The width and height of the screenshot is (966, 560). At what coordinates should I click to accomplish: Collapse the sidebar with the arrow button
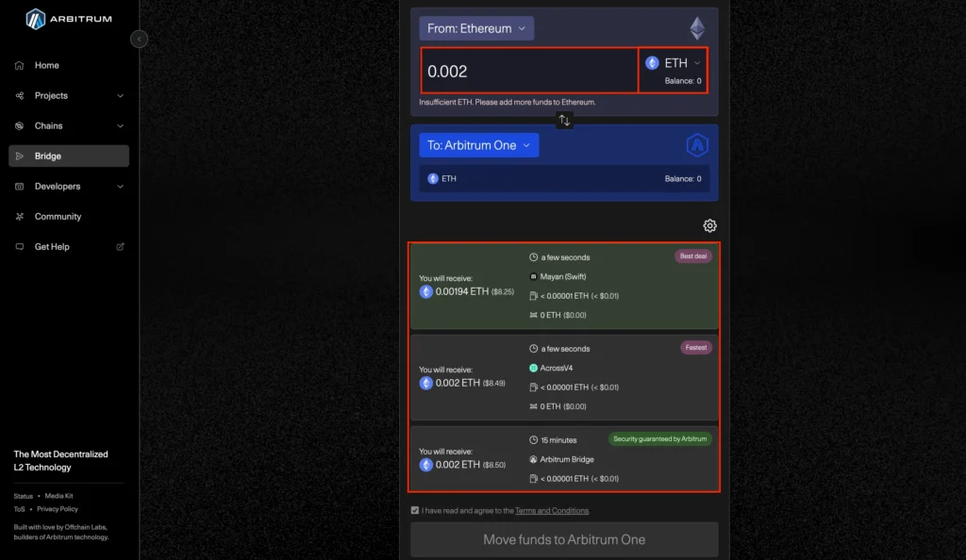tap(140, 39)
